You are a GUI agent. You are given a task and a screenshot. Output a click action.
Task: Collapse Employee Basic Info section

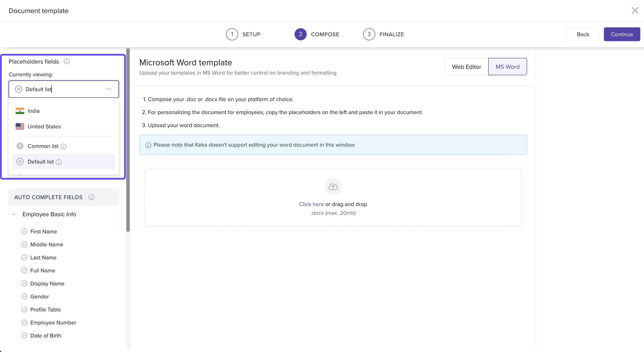[x=14, y=214]
